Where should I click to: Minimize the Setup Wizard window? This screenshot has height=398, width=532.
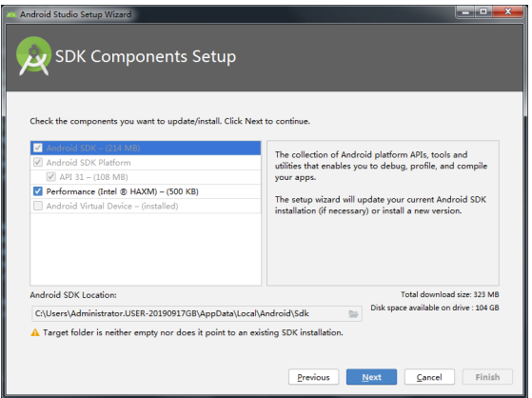point(465,12)
